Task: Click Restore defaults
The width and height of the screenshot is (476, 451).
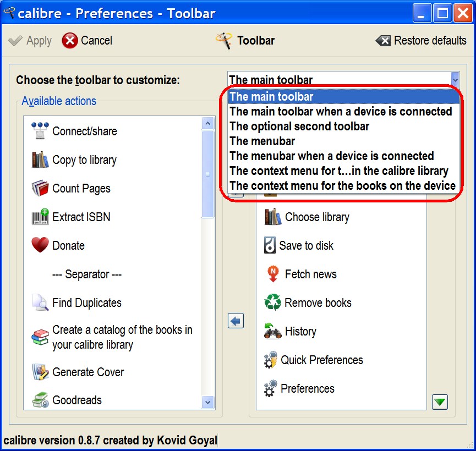Action: click(x=421, y=40)
